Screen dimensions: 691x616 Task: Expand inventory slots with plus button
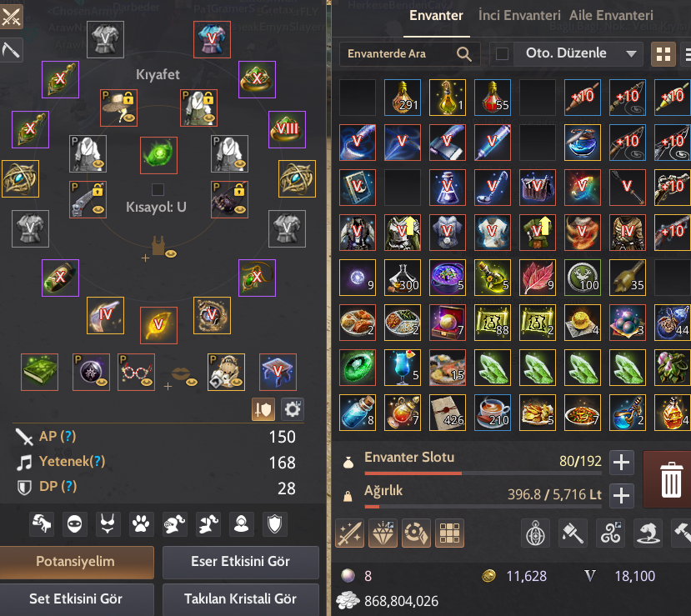click(x=621, y=463)
